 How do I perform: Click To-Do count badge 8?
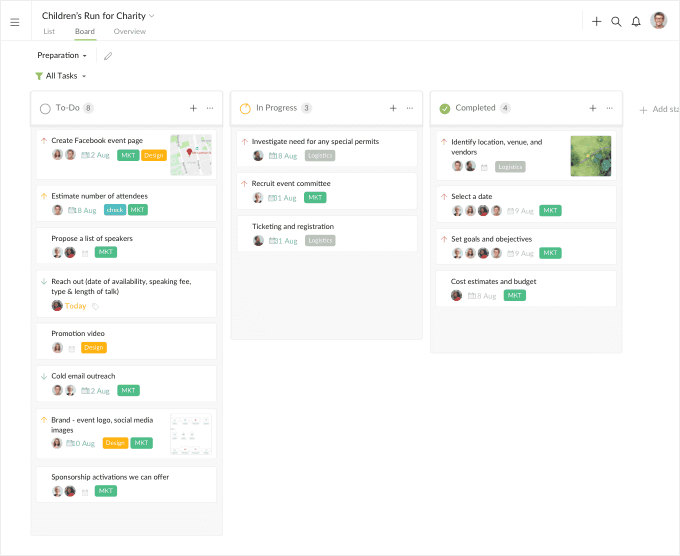pyautogui.click(x=88, y=108)
